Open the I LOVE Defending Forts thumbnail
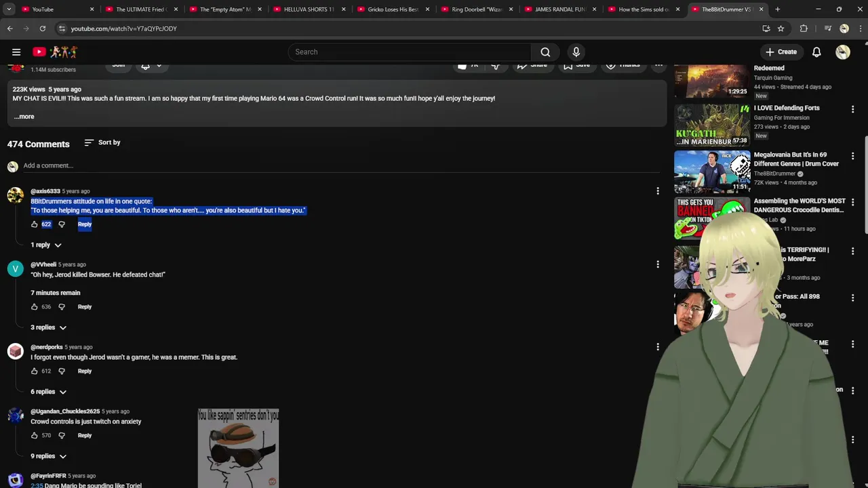Image resolution: width=868 pixels, height=488 pixels. point(711,125)
